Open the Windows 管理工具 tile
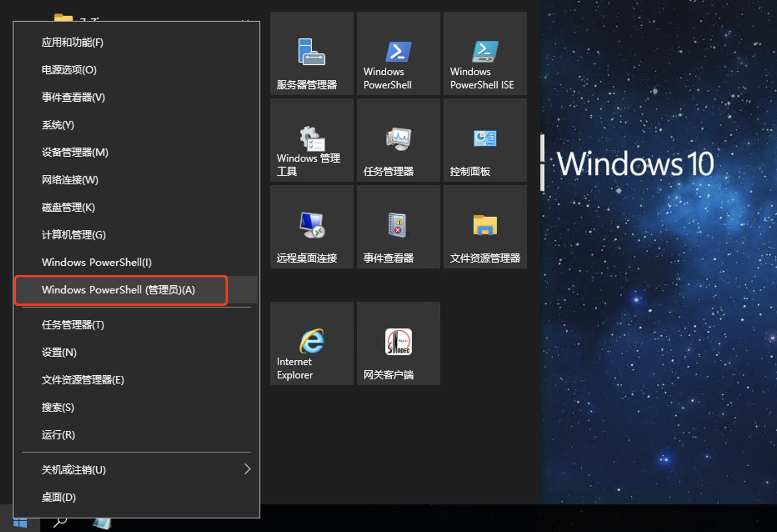 311,140
